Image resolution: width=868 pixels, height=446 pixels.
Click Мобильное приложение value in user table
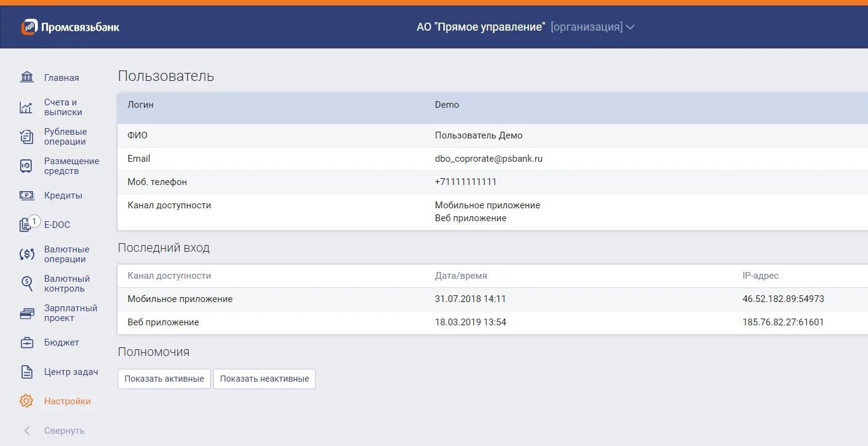tap(487, 205)
